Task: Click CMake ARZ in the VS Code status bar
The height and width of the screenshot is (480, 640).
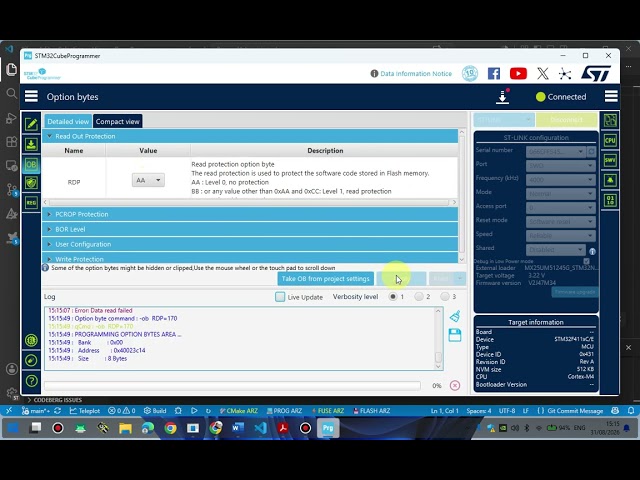Action: [x=238, y=411]
